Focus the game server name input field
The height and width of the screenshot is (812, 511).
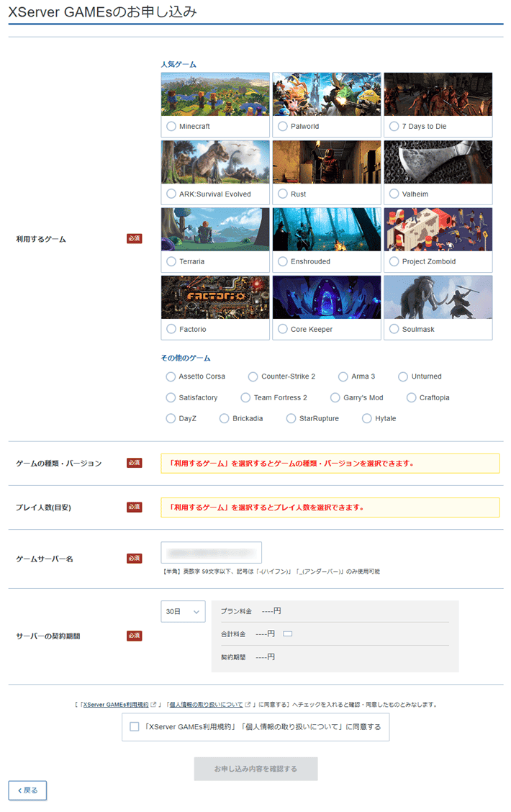211,553
